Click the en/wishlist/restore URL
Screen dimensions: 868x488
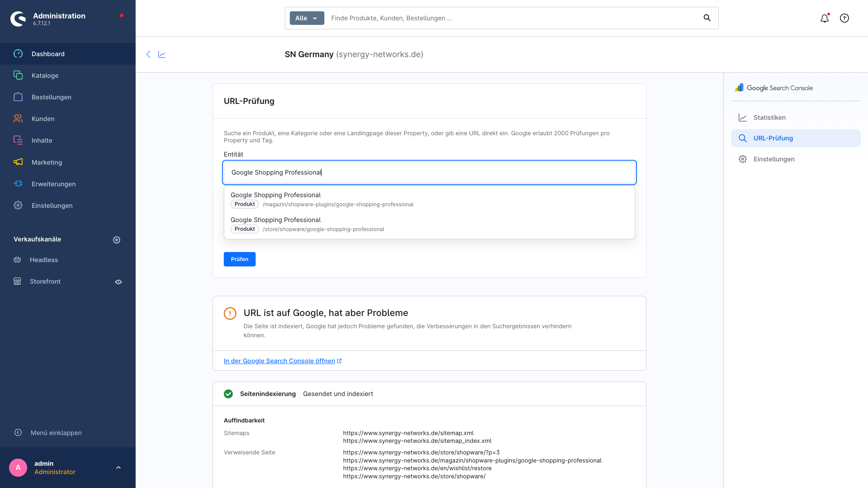tap(417, 468)
